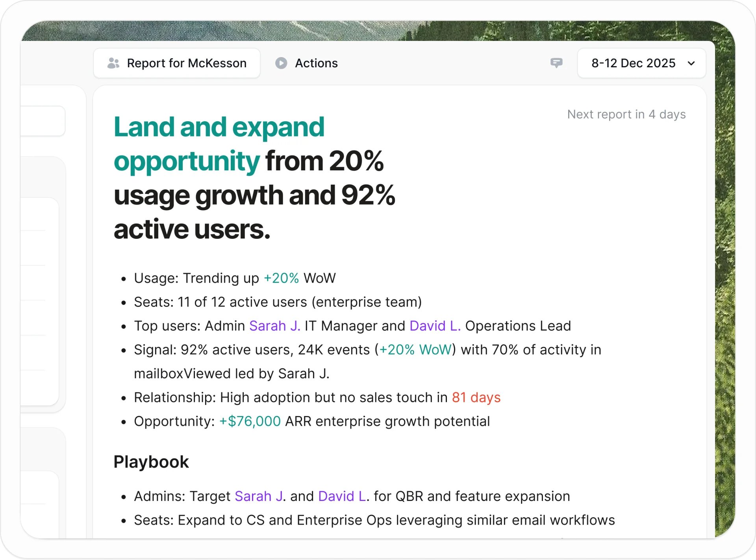Click the Playbook section heading
This screenshot has height=560, width=756.
click(x=151, y=462)
